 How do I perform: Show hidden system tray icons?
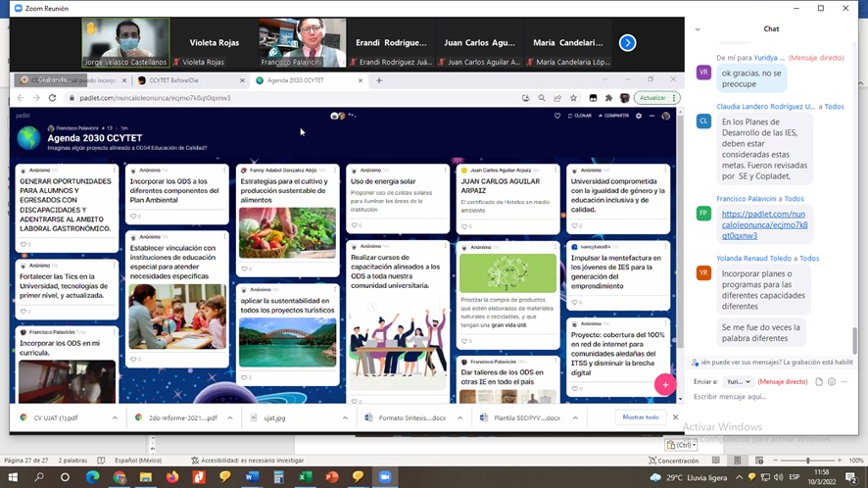(x=739, y=477)
